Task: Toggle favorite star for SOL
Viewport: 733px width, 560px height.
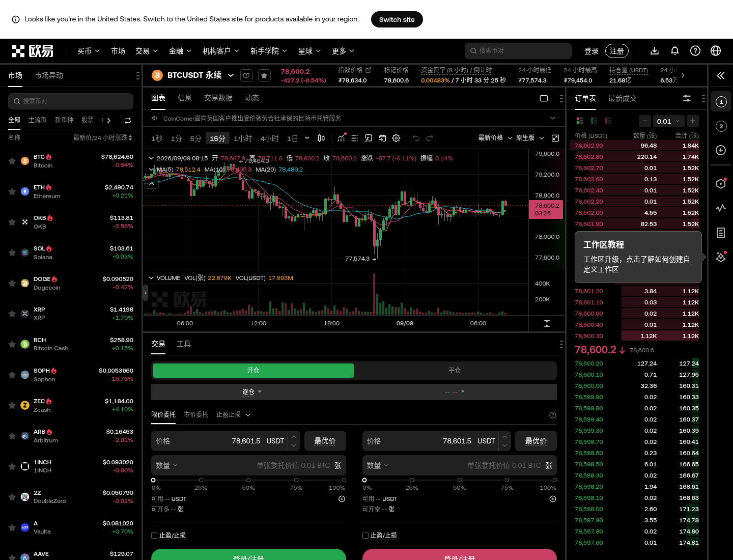Action: click(x=12, y=253)
